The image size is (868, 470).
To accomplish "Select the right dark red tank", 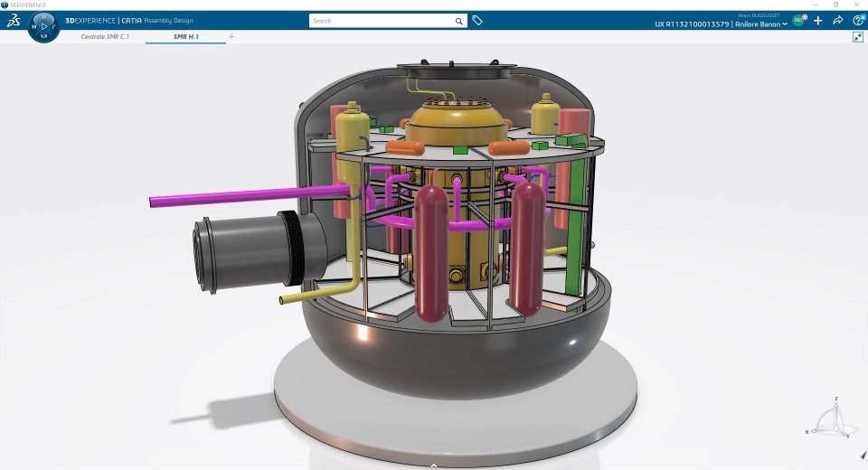I will point(527,248).
